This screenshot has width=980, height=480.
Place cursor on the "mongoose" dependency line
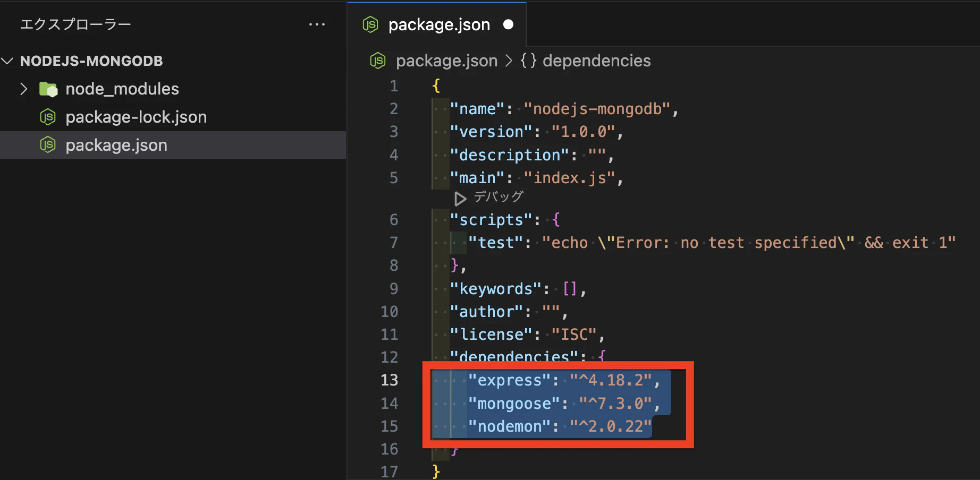[563, 404]
